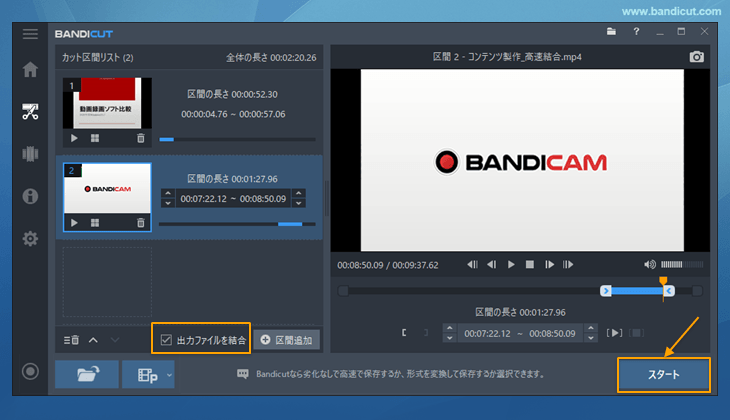Split segment 1 with the grid icon
730x420 pixels.
coord(95,138)
